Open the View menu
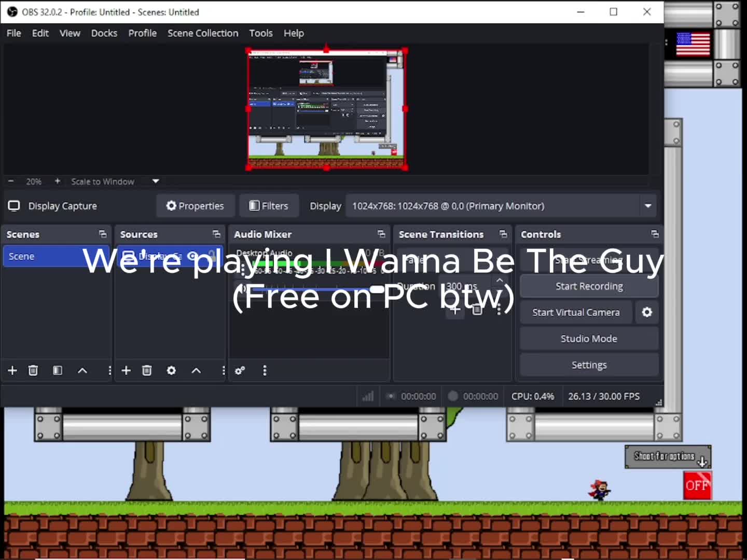 [70, 33]
